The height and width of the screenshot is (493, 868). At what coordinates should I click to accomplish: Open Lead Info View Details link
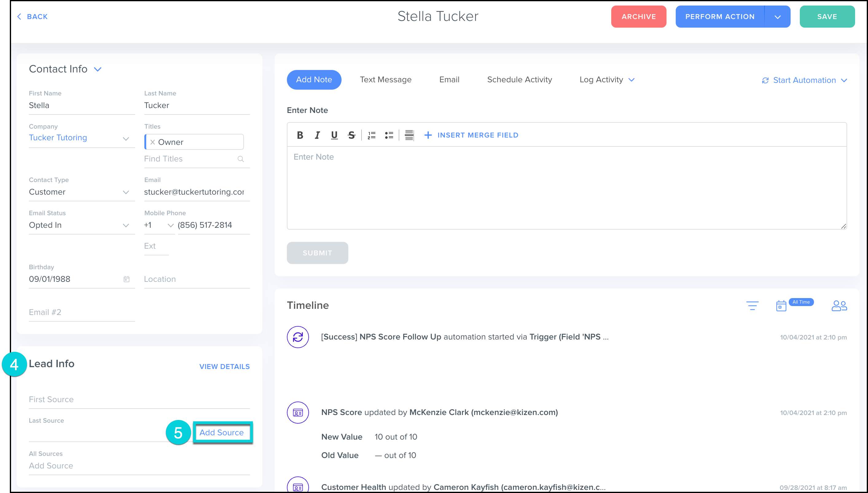tap(224, 366)
